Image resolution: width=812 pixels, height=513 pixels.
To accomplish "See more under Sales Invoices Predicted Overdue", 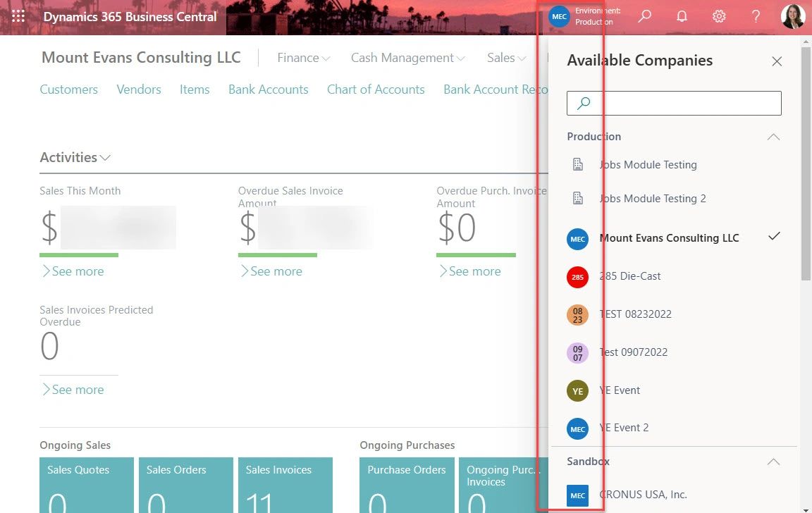I will point(73,390).
